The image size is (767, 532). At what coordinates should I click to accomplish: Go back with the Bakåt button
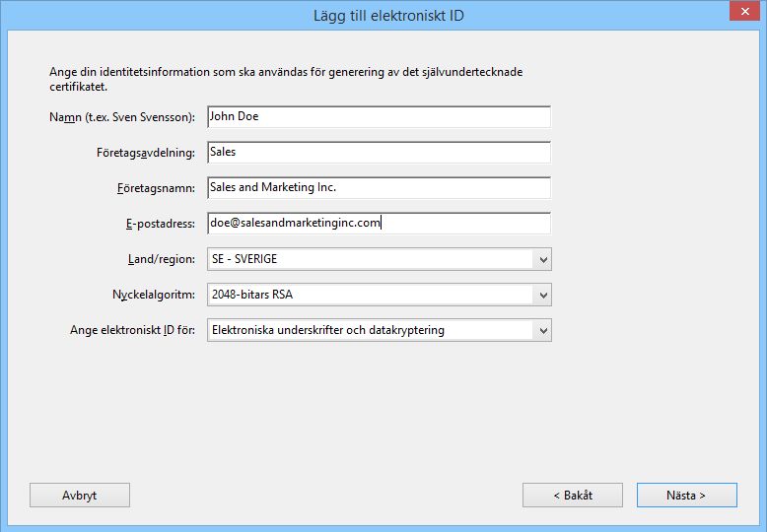pos(573,496)
